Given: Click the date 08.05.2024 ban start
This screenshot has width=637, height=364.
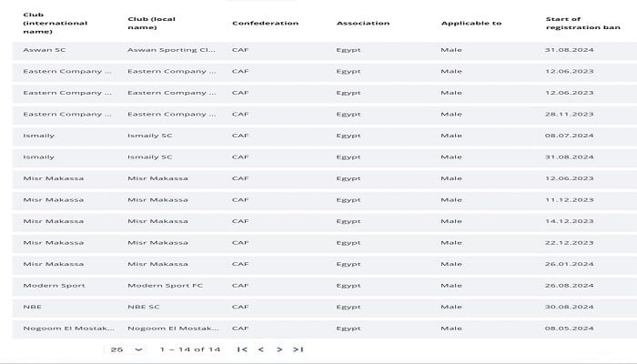Looking at the screenshot, I should pyautogui.click(x=569, y=329).
